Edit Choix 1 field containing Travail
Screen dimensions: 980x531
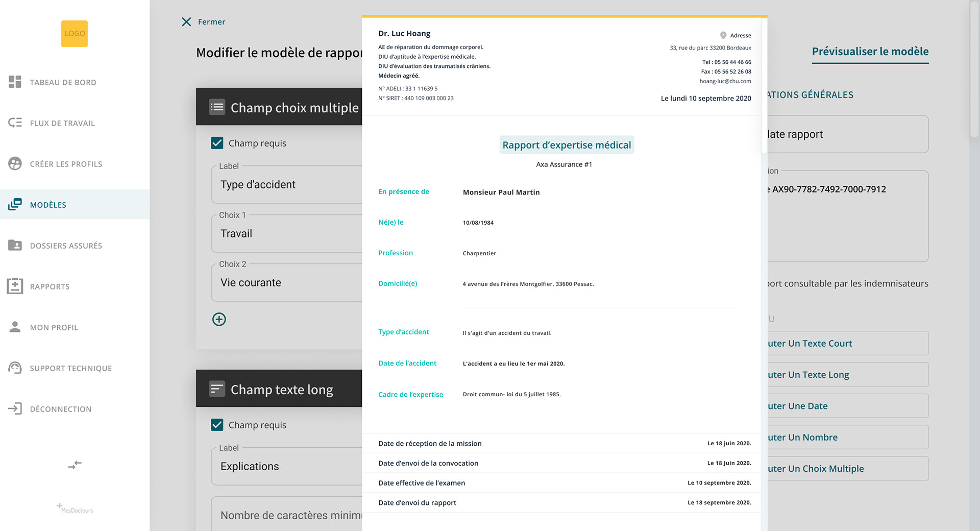coord(287,233)
